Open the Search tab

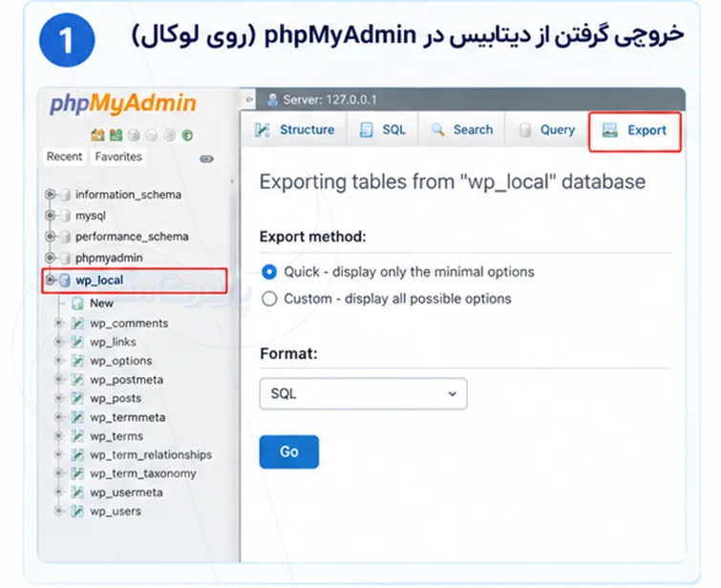point(461,130)
